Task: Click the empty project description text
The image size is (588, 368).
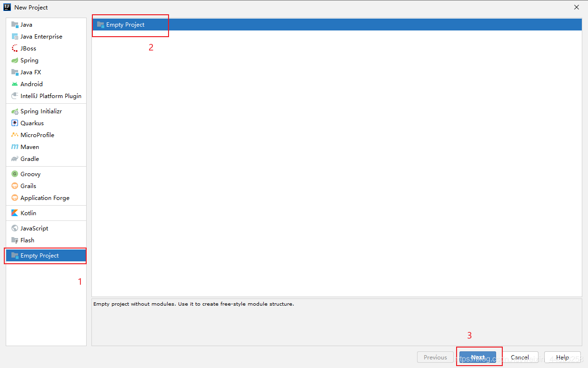Action: (194, 304)
